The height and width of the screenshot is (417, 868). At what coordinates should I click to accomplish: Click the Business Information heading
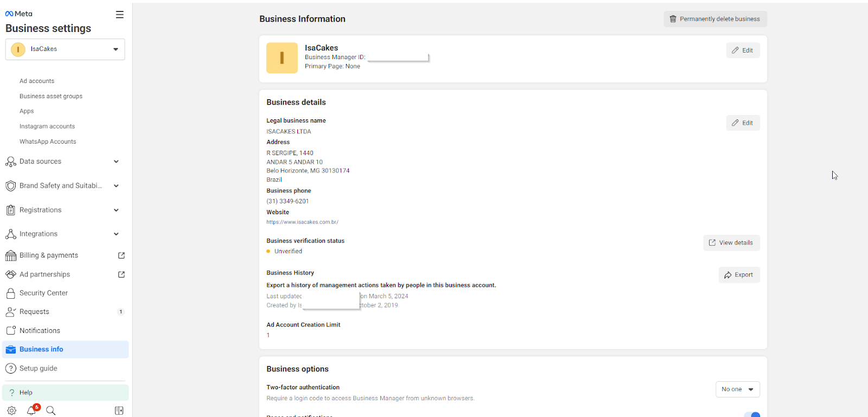(x=302, y=19)
